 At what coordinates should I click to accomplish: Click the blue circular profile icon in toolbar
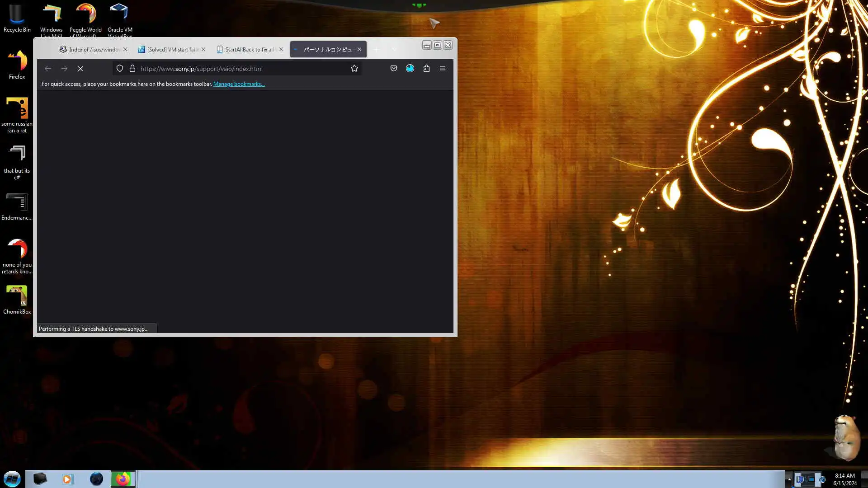click(x=410, y=69)
